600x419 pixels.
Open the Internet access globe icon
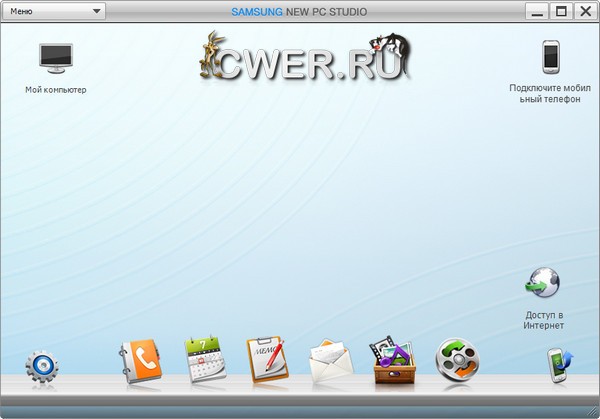543,284
